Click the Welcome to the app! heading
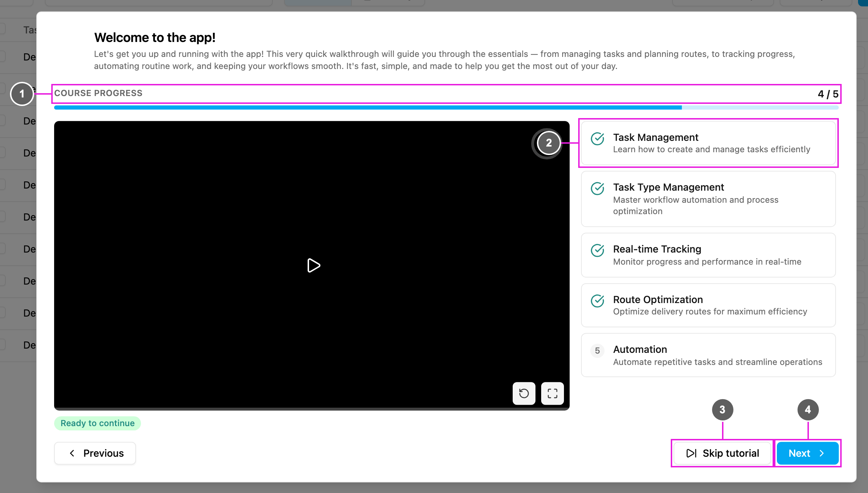Screen dimensions: 868x493 155,37
